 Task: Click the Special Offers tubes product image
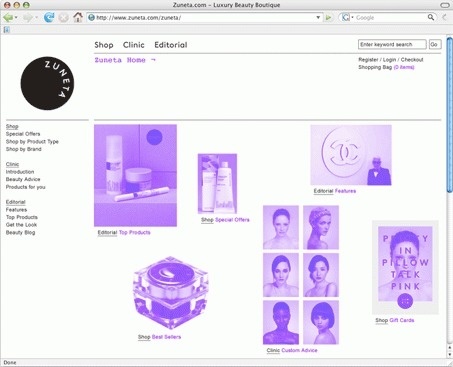(217, 184)
